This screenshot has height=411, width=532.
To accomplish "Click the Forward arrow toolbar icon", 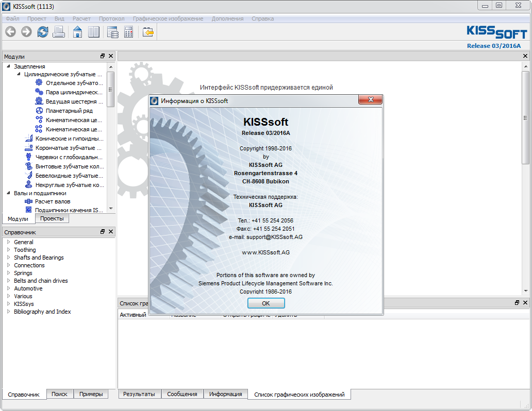I will coord(26,32).
